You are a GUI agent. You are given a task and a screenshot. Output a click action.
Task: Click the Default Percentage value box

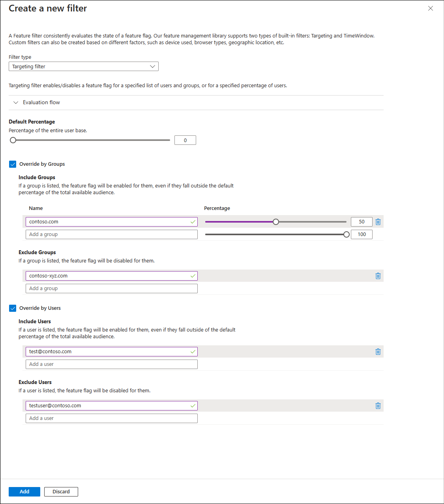[185, 140]
